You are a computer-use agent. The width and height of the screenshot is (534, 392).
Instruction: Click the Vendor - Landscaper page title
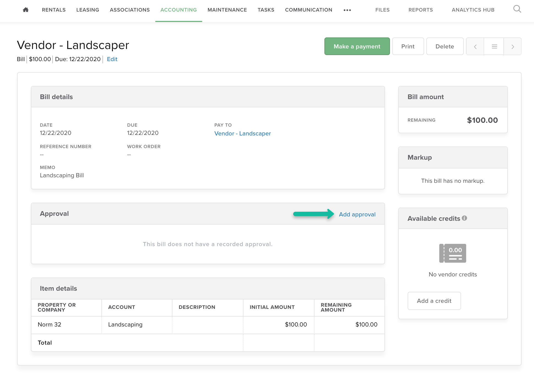tap(73, 45)
